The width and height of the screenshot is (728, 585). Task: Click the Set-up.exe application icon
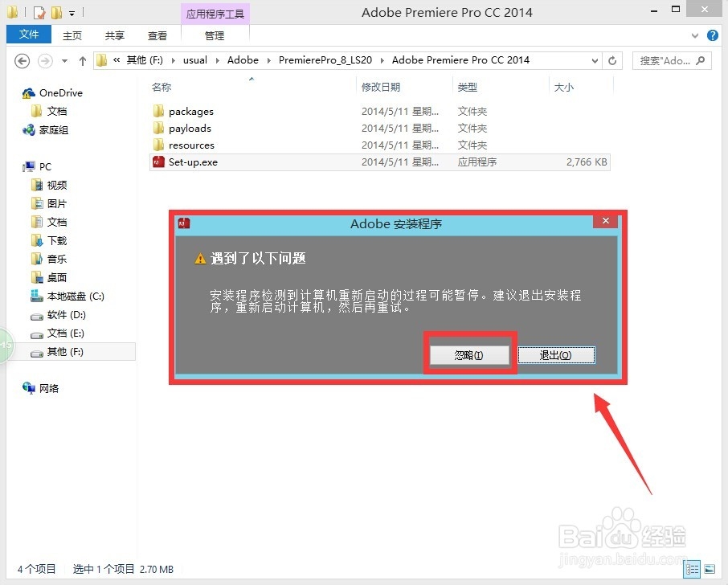point(157,162)
